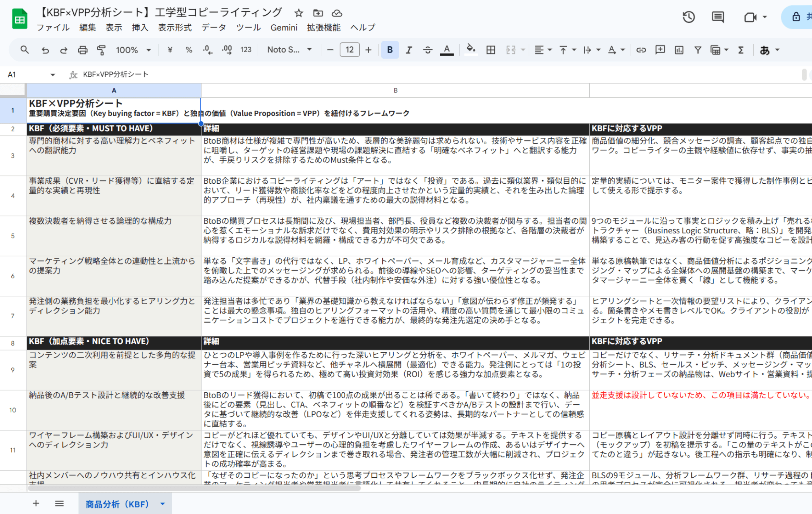Open version history
812x514 pixels.
tap(689, 17)
